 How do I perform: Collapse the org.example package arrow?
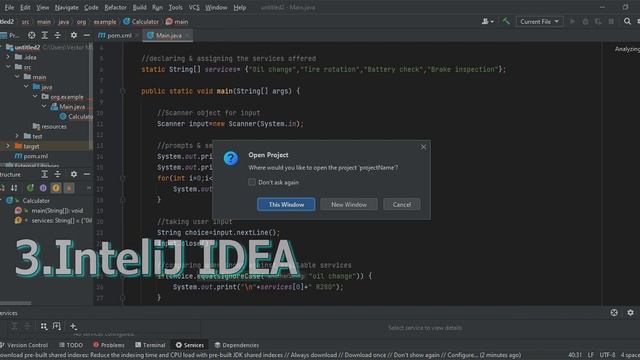pyautogui.click(x=35, y=97)
